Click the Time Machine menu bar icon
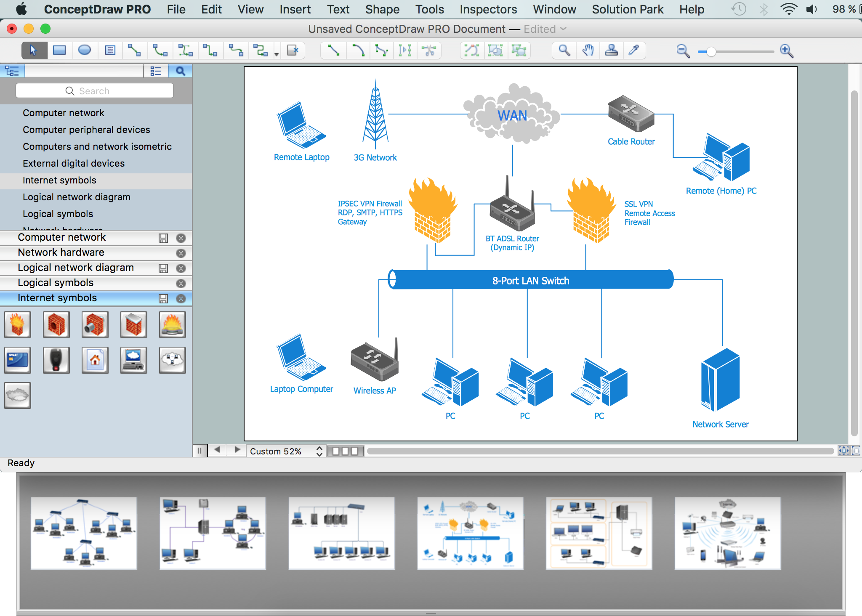 pos(739,9)
